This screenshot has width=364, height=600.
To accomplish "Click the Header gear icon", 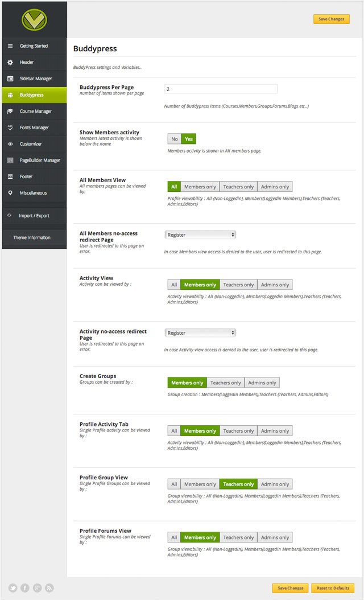I will 10,63.
